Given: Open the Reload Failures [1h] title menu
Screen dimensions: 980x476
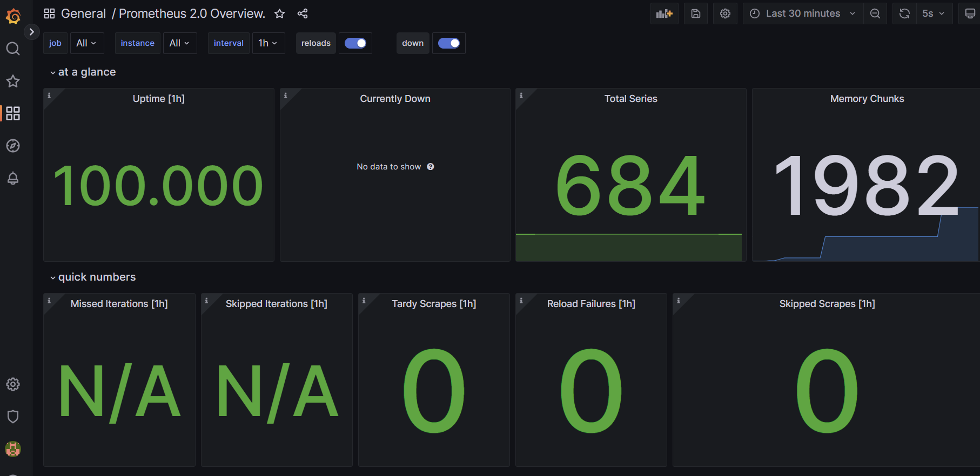Looking at the screenshot, I should 591,304.
